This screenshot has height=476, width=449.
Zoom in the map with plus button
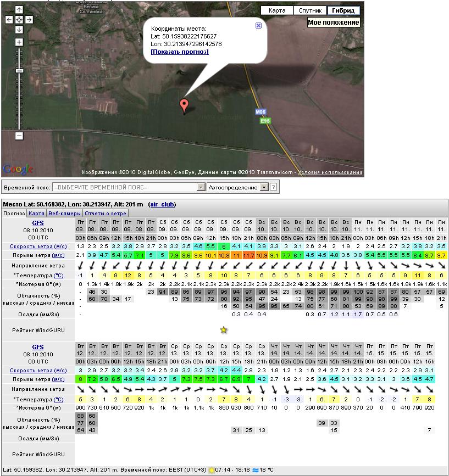pyautogui.click(x=19, y=42)
